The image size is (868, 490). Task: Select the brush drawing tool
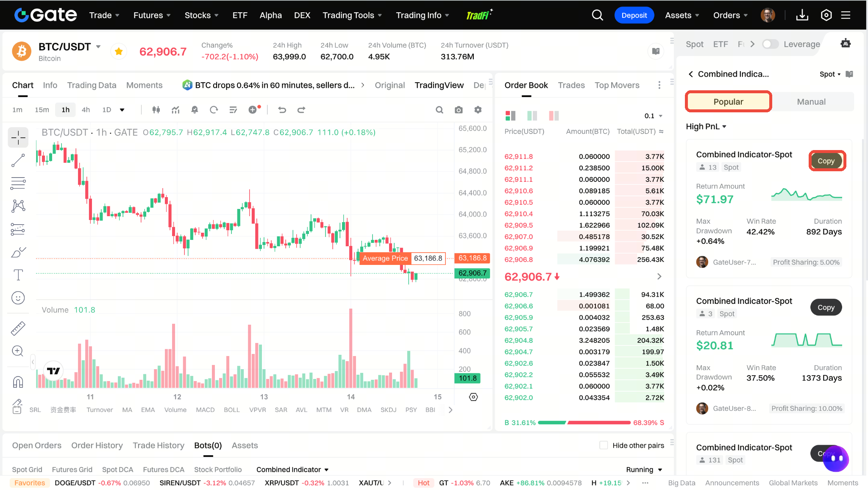pyautogui.click(x=18, y=252)
